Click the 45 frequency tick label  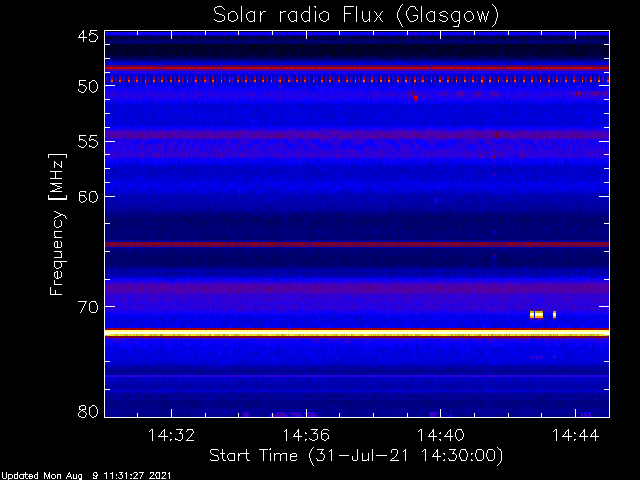click(x=88, y=37)
